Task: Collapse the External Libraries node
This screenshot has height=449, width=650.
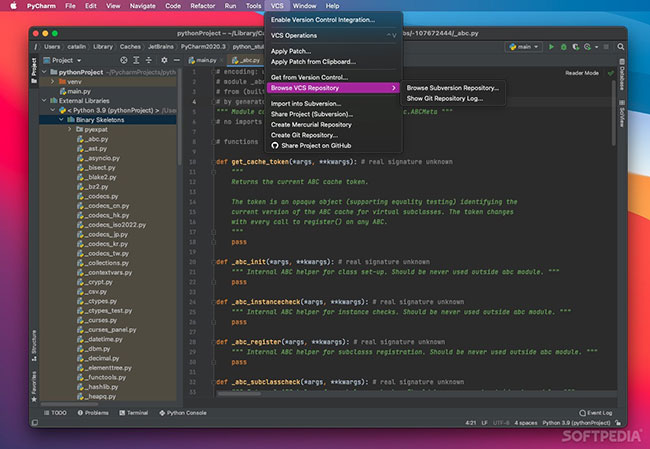Action: tap(44, 100)
